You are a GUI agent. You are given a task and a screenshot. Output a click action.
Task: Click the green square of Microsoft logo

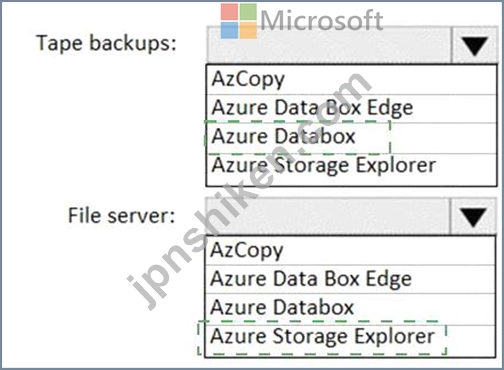[x=248, y=12]
